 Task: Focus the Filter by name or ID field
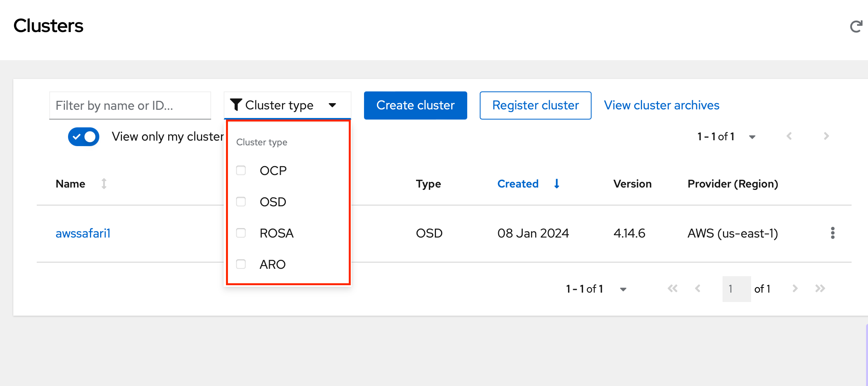[x=130, y=105]
